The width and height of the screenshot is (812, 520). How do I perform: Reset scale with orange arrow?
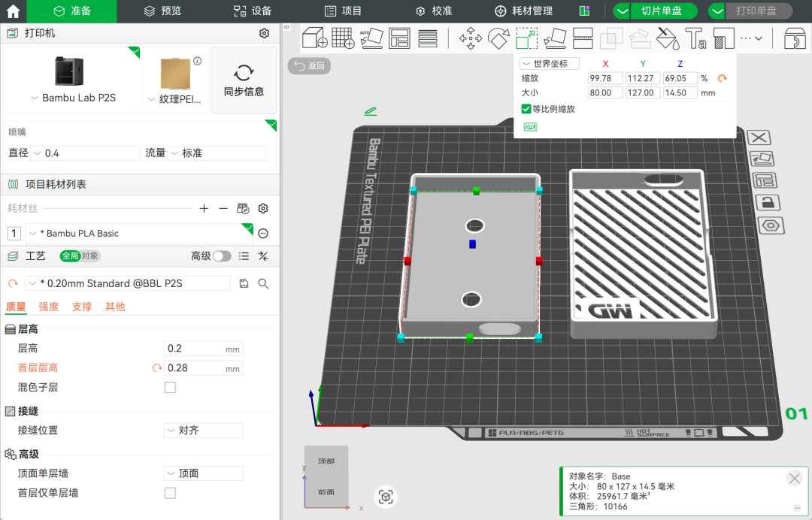[723, 79]
